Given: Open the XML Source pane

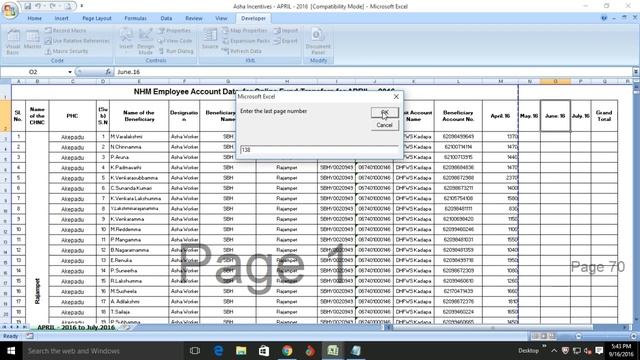Looking at the screenshot, I should (x=210, y=39).
